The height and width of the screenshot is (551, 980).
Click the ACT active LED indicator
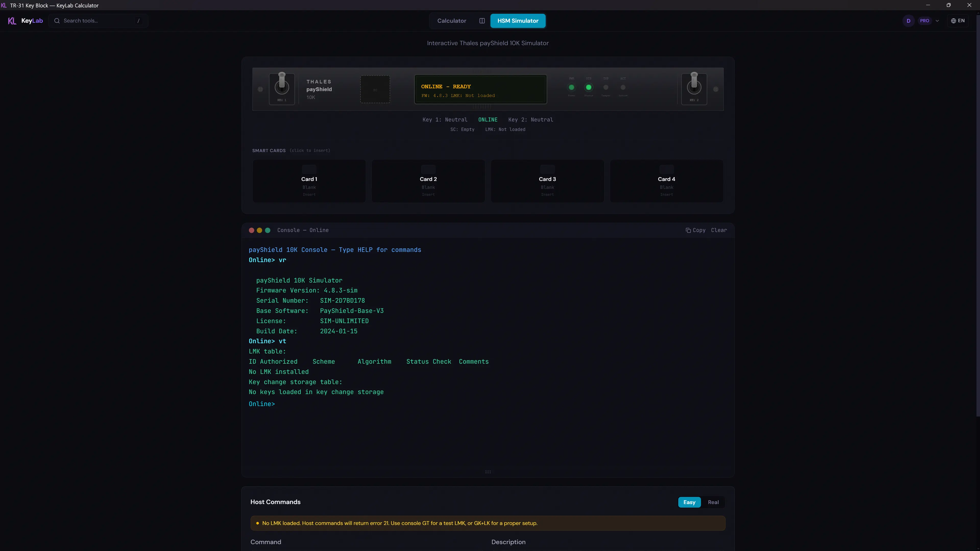pos(623,87)
